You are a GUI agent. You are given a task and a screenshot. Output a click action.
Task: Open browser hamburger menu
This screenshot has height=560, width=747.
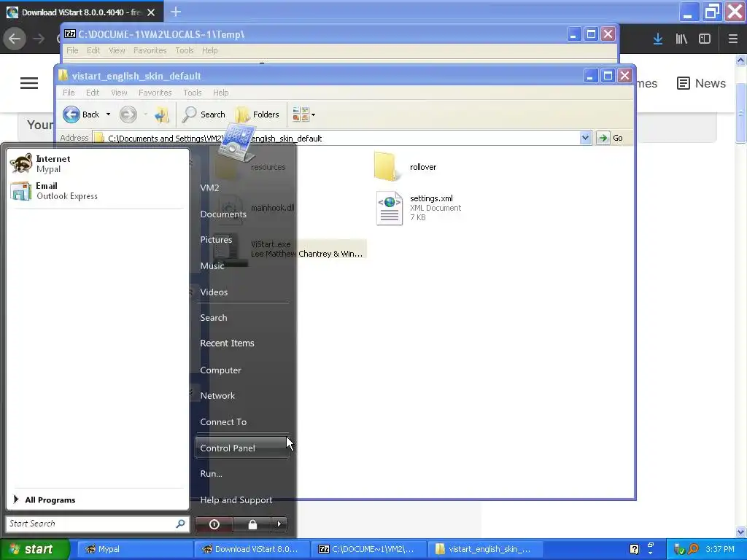[732, 39]
